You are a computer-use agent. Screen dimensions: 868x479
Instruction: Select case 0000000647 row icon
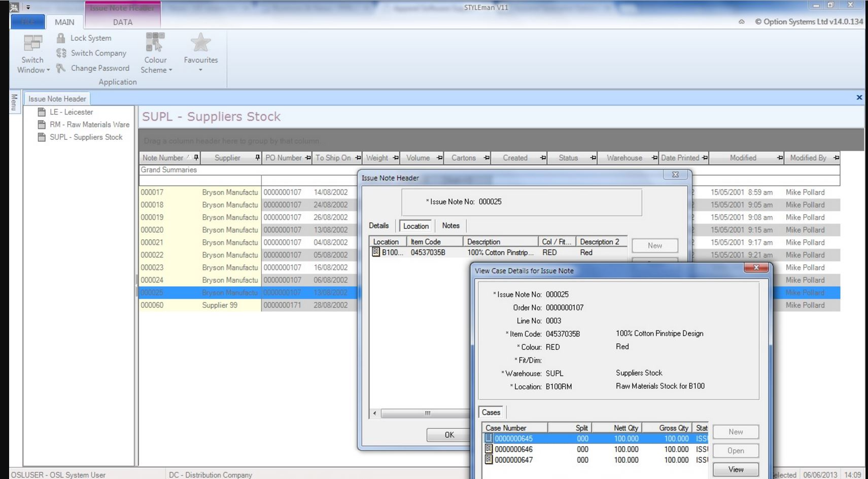click(489, 460)
